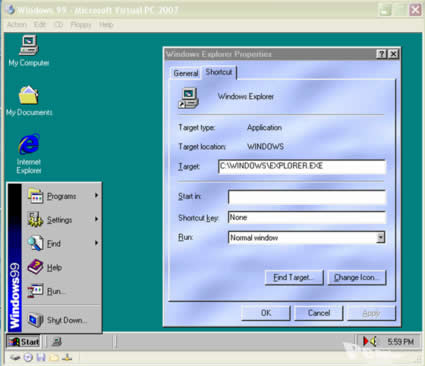
Task: Click the "Windows Explorer" name label in dialog
Action: [x=246, y=97]
